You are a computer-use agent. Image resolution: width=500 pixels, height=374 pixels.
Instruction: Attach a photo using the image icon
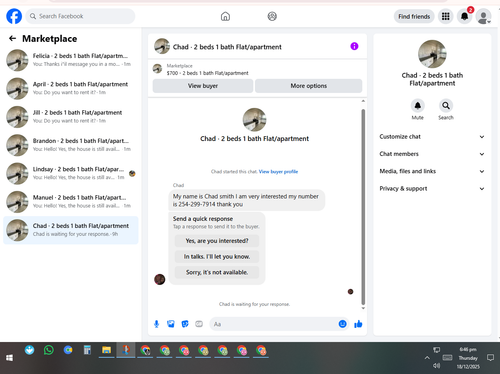pyautogui.click(x=171, y=324)
